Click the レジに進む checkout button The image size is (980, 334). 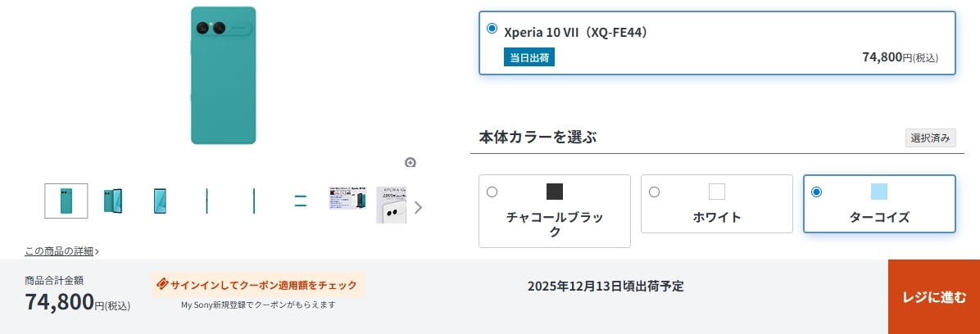pyautogui.click(x=933, y=297)
